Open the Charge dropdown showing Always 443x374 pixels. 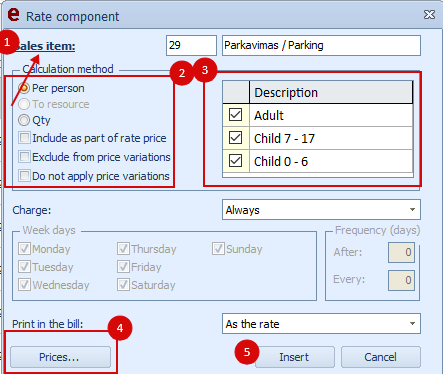tap(321, 210)
